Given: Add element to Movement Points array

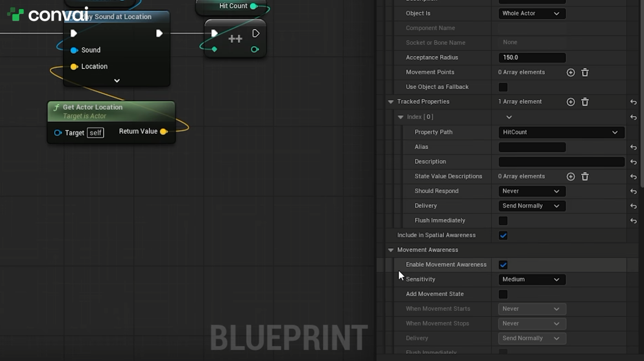Looking at the screenshot, I should coord(570,72).
